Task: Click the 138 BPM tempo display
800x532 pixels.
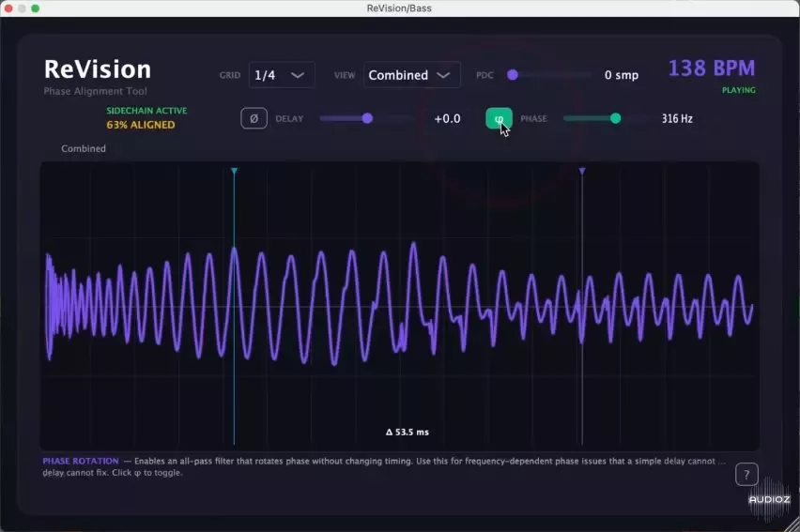Action: point(711,68)
